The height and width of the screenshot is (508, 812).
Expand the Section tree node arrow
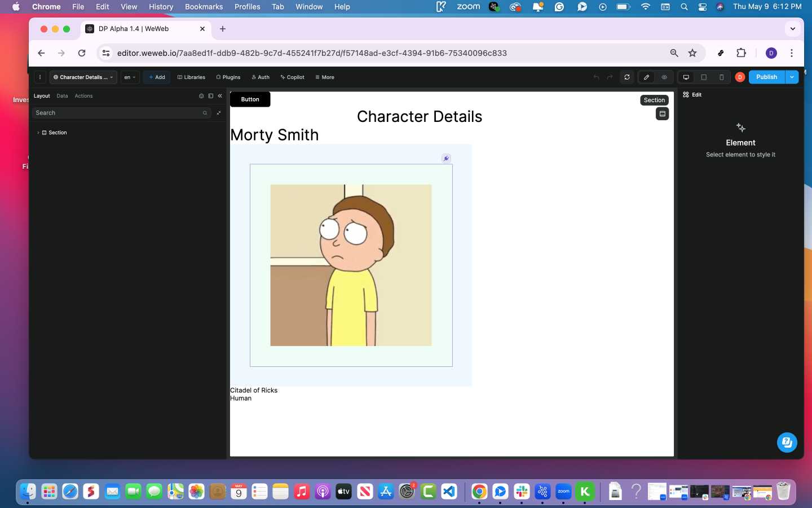point(38,133)
